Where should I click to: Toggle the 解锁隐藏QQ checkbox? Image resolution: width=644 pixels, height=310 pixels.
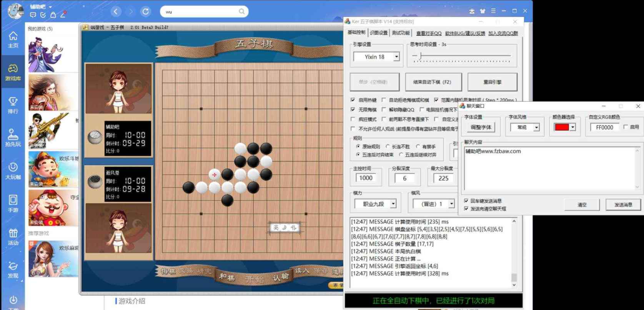click(x=383, y=110)
